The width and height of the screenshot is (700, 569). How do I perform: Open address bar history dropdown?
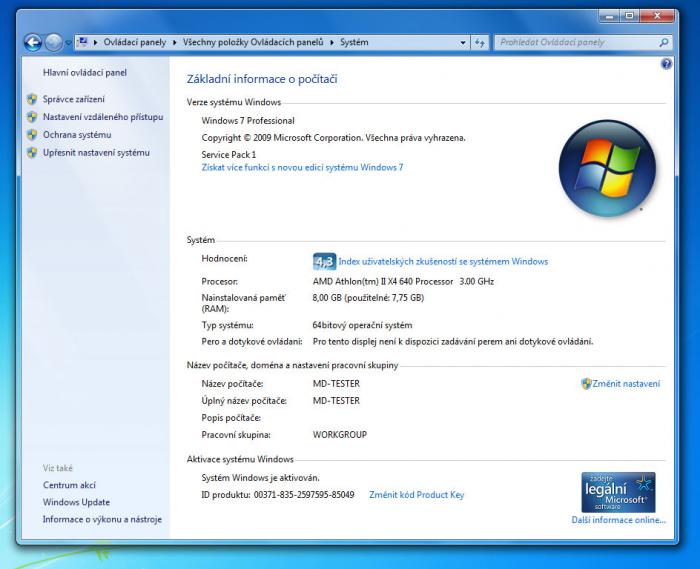click(463, 42)
